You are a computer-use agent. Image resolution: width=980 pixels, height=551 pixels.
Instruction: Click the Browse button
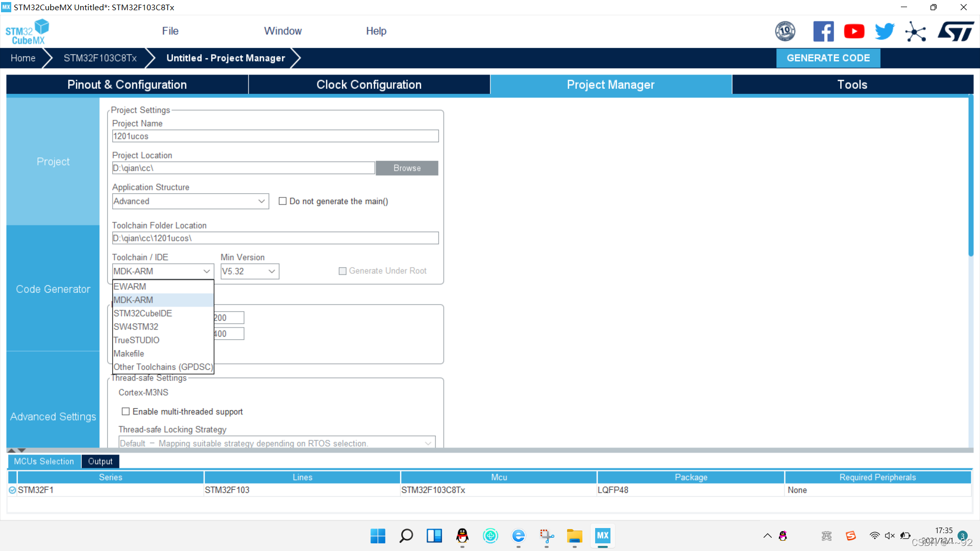tap(407, 168)
